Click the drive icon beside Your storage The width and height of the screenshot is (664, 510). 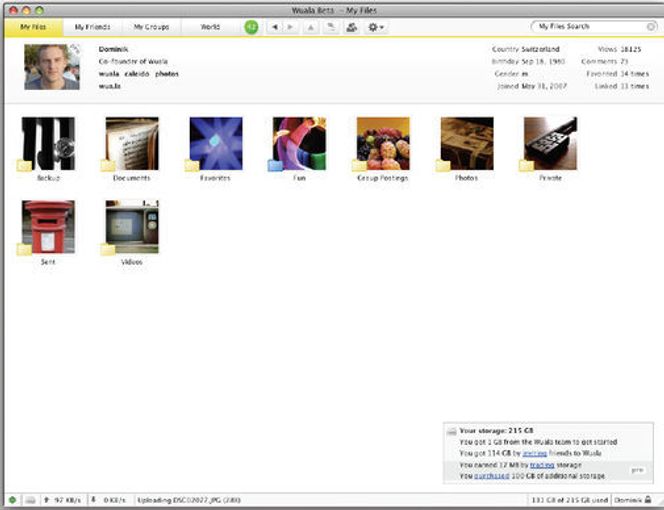(x=452, y=431)
